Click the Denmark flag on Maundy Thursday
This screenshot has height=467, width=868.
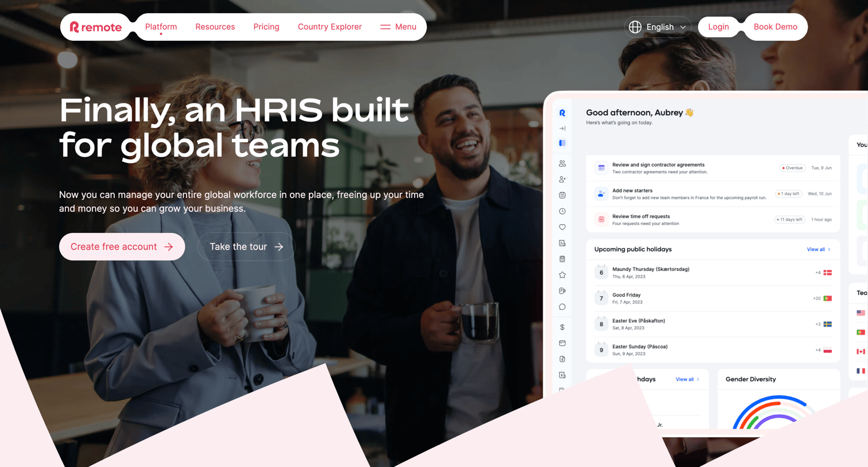coord(828,273)
